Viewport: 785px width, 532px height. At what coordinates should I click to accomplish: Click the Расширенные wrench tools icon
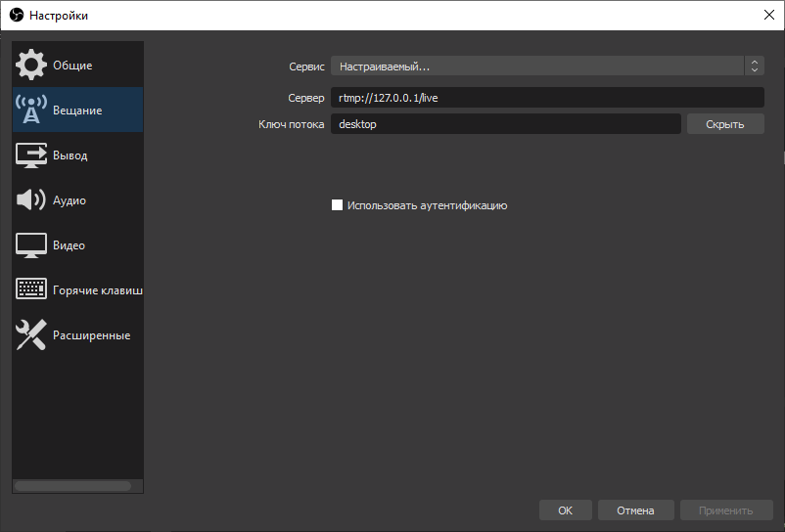(31, 335)
